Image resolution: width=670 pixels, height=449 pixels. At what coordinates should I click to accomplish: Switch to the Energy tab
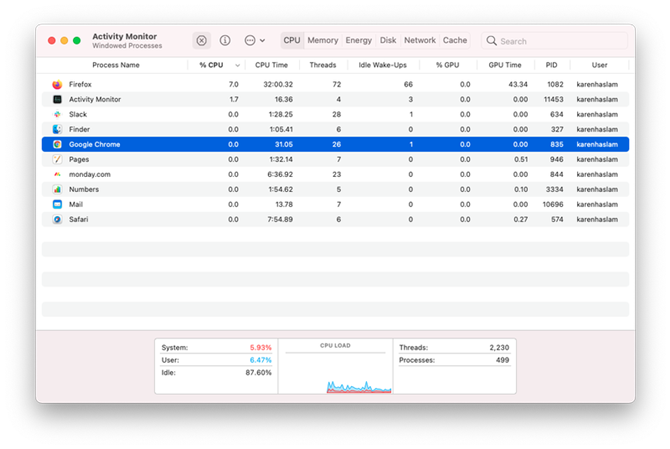359,40
